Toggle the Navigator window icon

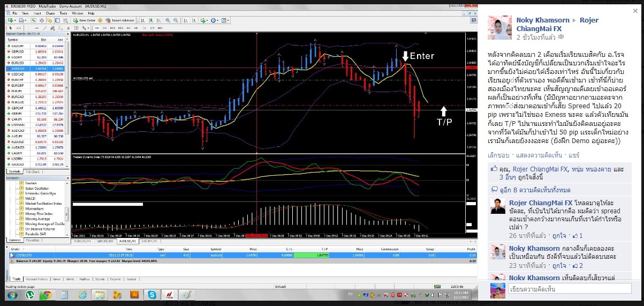click(49, 20)
